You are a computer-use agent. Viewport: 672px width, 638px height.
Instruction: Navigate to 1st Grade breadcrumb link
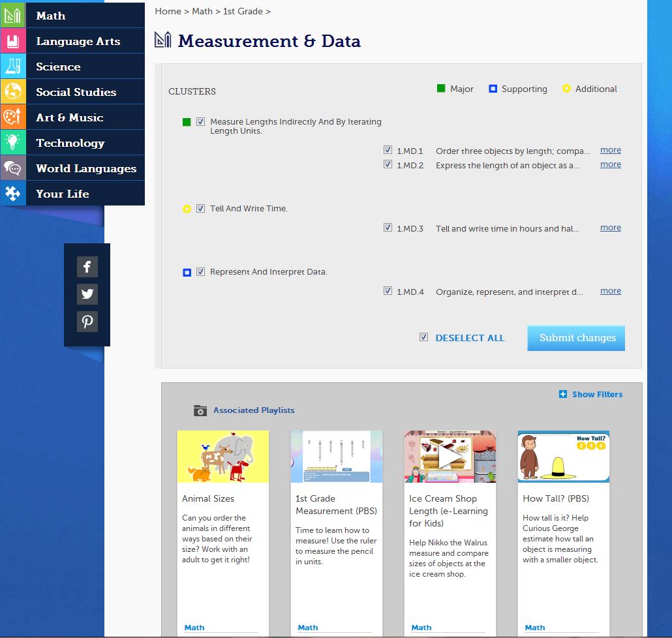pyautogui.click(x=243, y=11)
